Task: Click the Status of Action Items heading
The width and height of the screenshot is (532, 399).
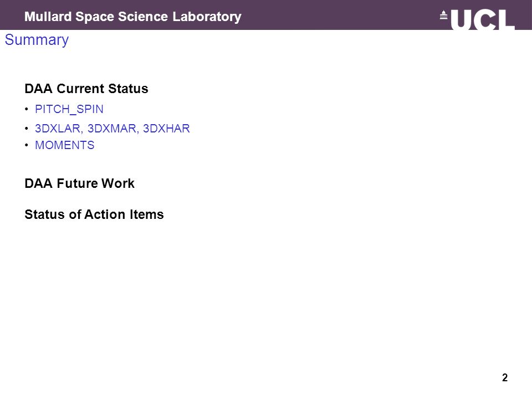Action: [94, 214]
